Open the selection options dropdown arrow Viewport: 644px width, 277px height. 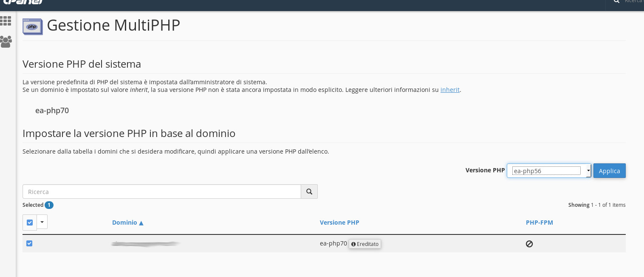coord(42,222)
